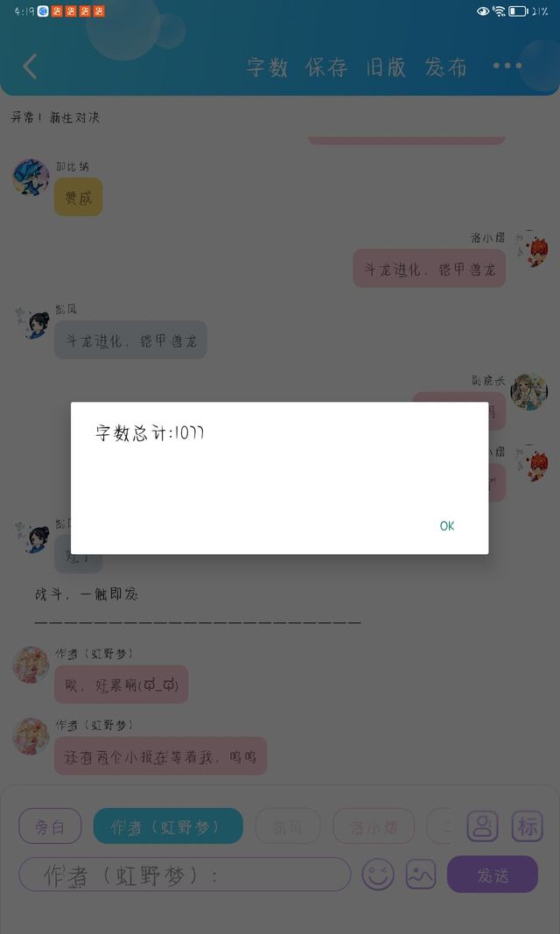This screenshot has height=934, width=560.
Task: Switch to 旧版 old version
Action: (386, 67)
